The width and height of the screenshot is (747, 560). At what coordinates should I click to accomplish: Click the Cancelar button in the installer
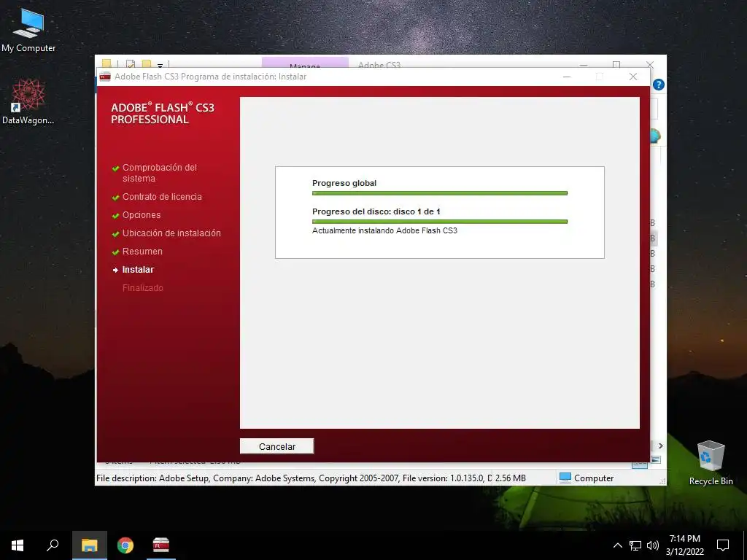pyautogui.click(x=276, y=446)
